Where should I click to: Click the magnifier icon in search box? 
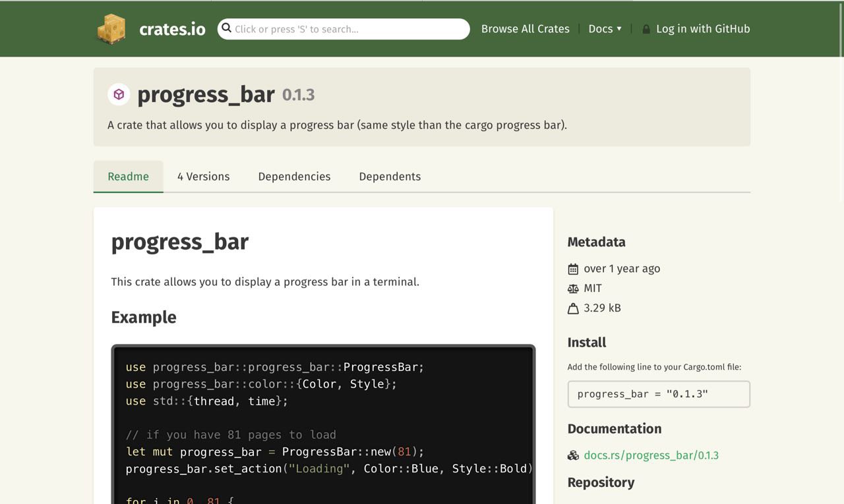tap(227, 28)
